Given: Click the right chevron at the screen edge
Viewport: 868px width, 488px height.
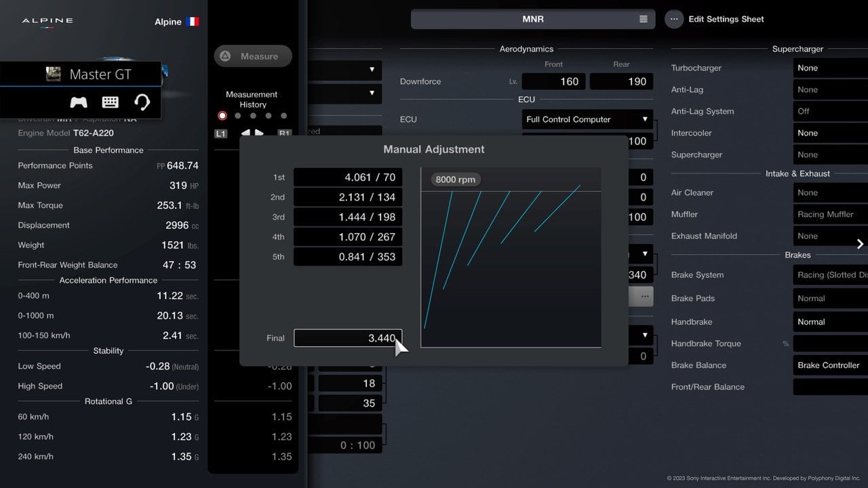Looking at the screenshot, I should click(x=860, y=244).
